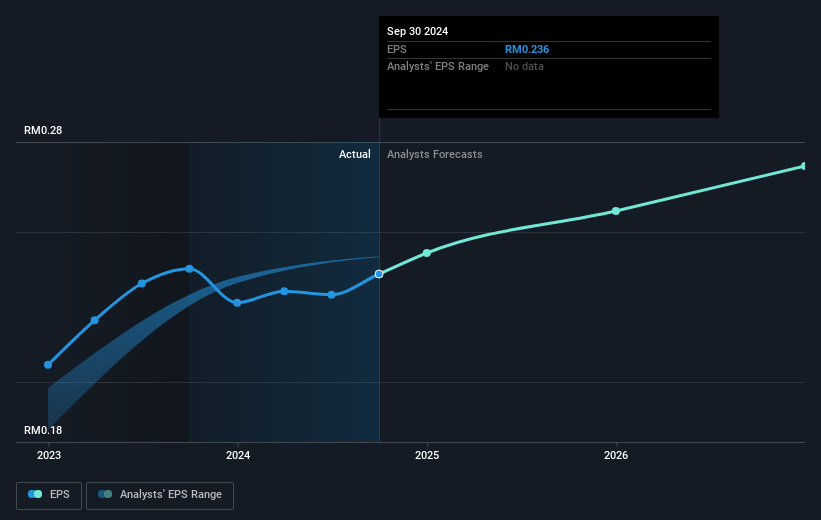
Task: Select the EPS point just before the peak
Action: [x=142, y=283]
